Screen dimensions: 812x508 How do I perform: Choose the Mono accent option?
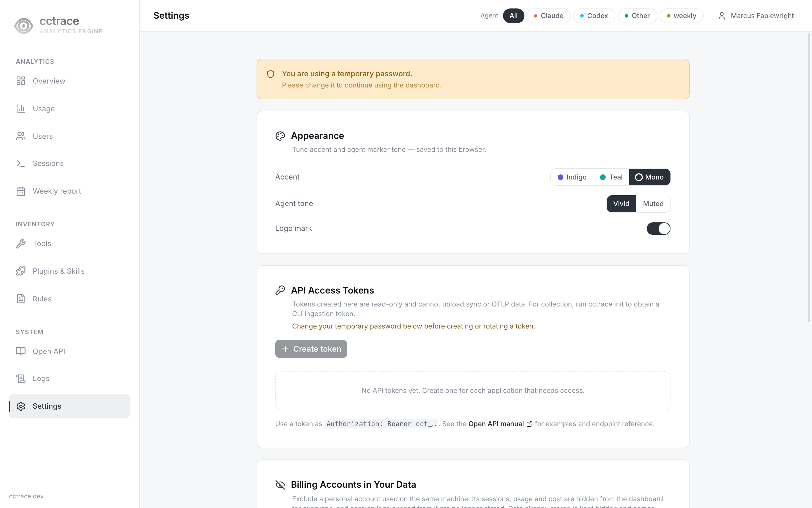650,177
